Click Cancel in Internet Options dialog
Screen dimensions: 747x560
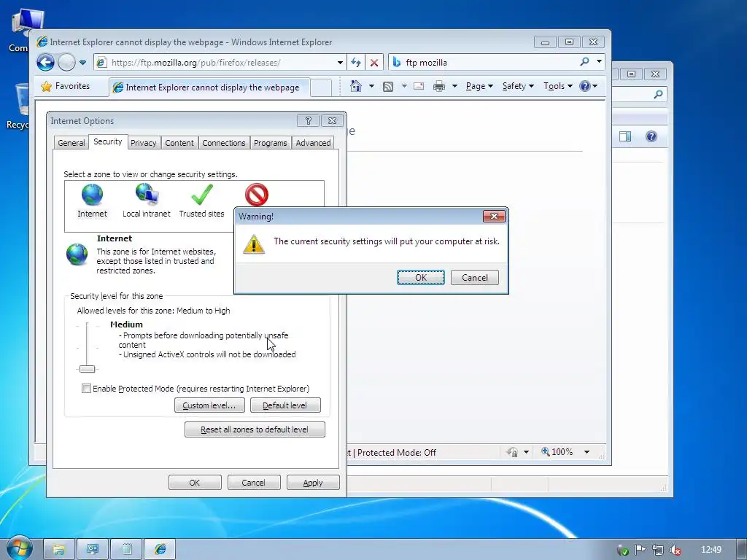click(x=254, y=483)
